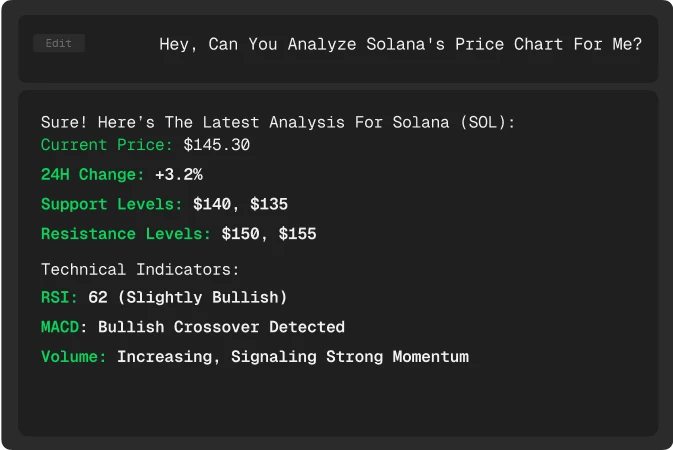Viewport: 673px width, 450px height.
Task: Select the +3.2% change value
Action: pyautogui.click(x=179, y=174)
